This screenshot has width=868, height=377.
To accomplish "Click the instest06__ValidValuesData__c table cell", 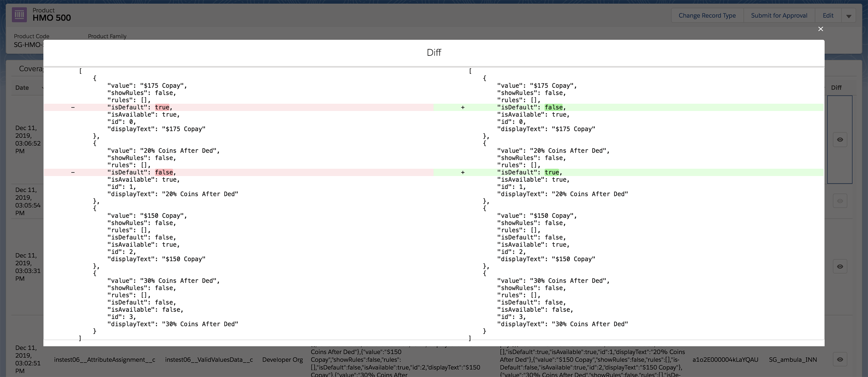I will tap(209, 360).
